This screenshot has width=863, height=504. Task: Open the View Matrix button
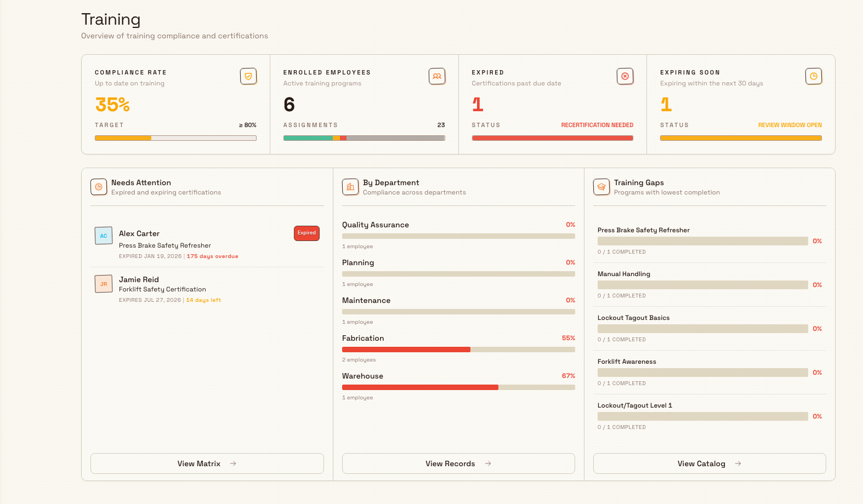207,463
